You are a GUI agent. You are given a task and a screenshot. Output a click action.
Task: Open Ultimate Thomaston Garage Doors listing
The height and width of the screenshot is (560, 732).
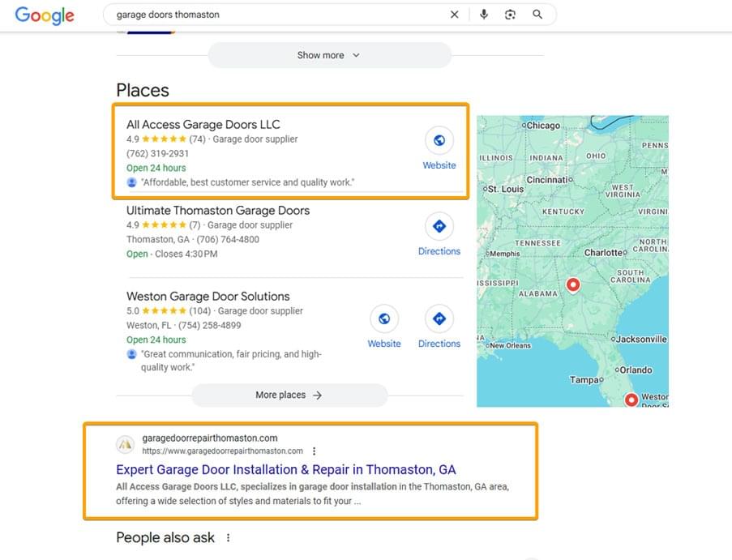click(218, 211)
